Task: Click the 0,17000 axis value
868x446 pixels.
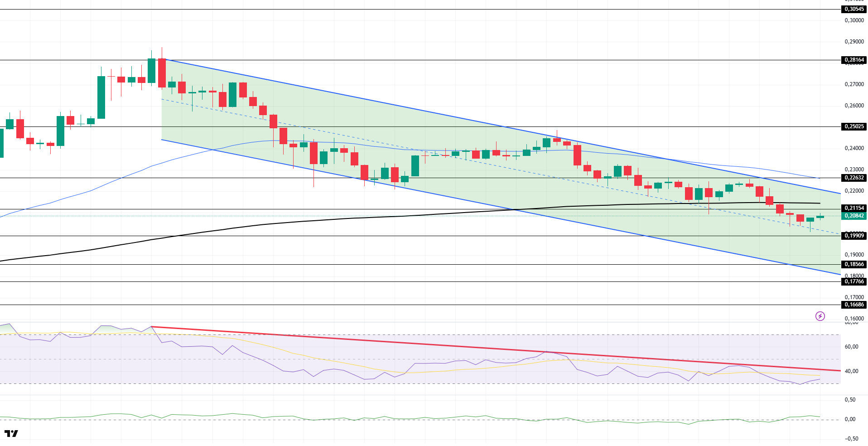Action: [854, 297]
